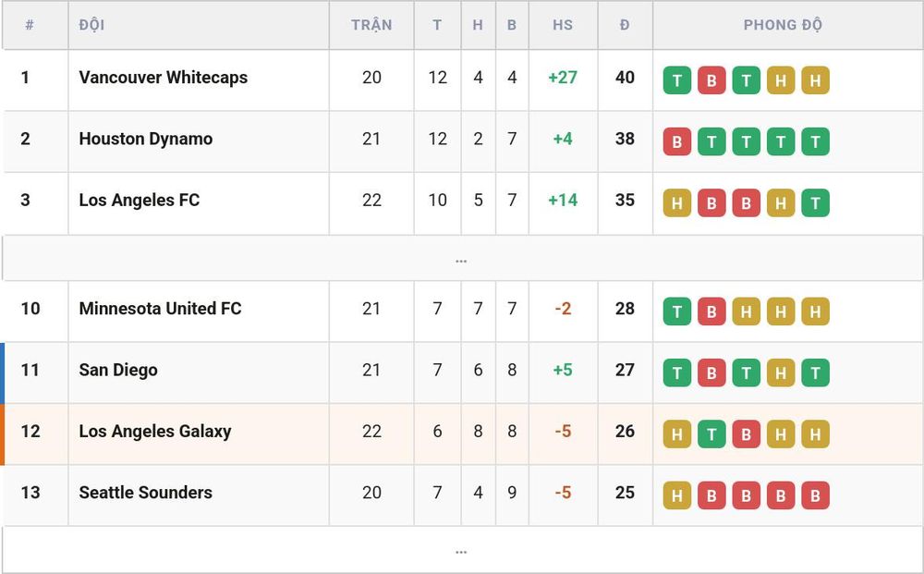Sort table by TRẬN column header
The width and height of the screenshot is (924, 574).
point(371,25)
